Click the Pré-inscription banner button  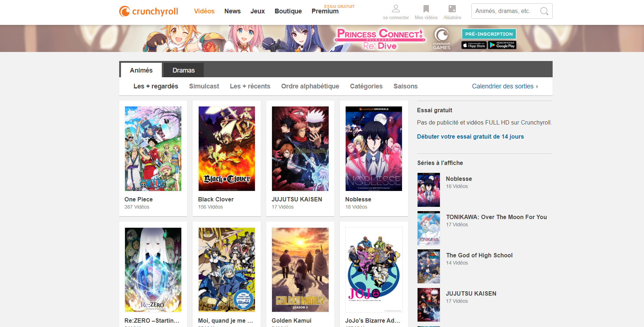[x=489, y=34]
